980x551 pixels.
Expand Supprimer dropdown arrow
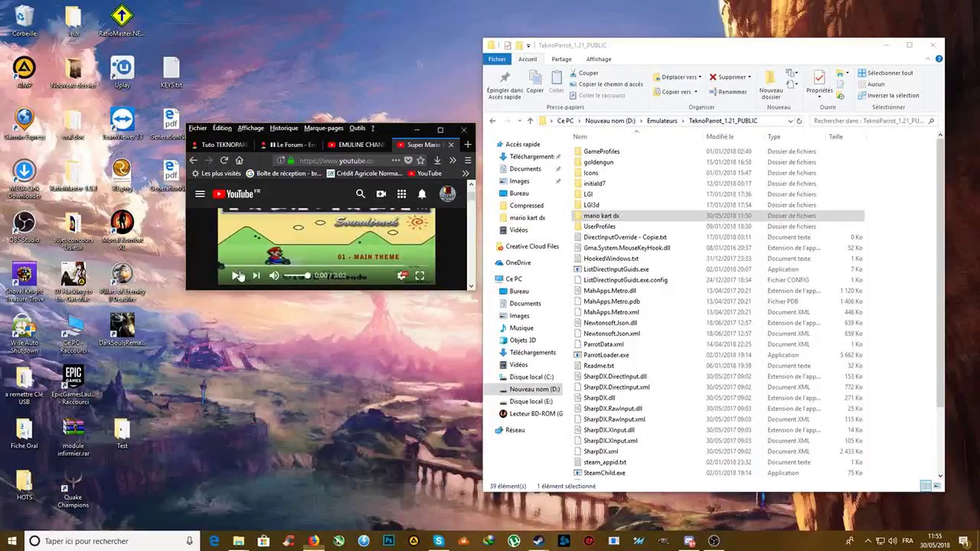[x=750, y=77]
